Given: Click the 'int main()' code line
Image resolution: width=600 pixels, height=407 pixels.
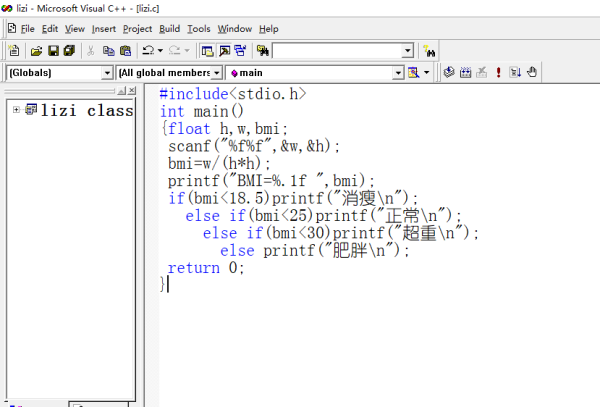Looking at the screenshot, I should pos(202,111).
